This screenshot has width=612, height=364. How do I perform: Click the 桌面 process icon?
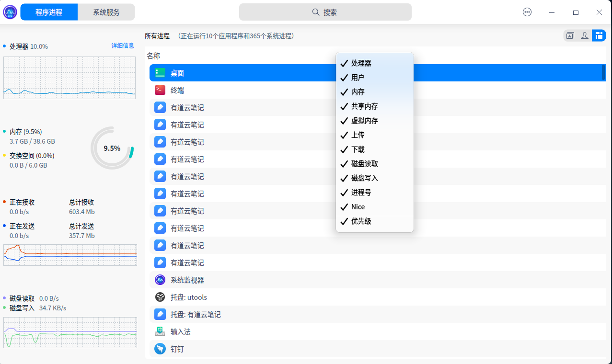[160, 73]
